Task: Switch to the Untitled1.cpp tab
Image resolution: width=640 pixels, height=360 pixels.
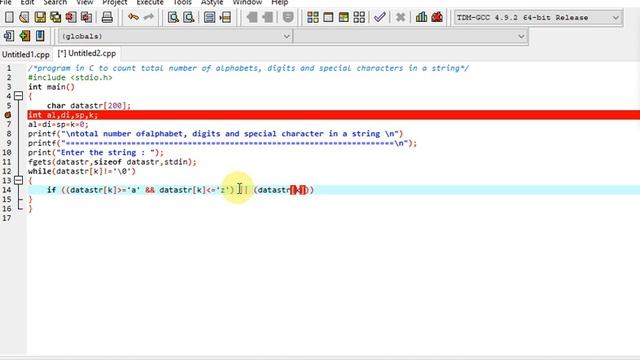Action: point(26,54)
